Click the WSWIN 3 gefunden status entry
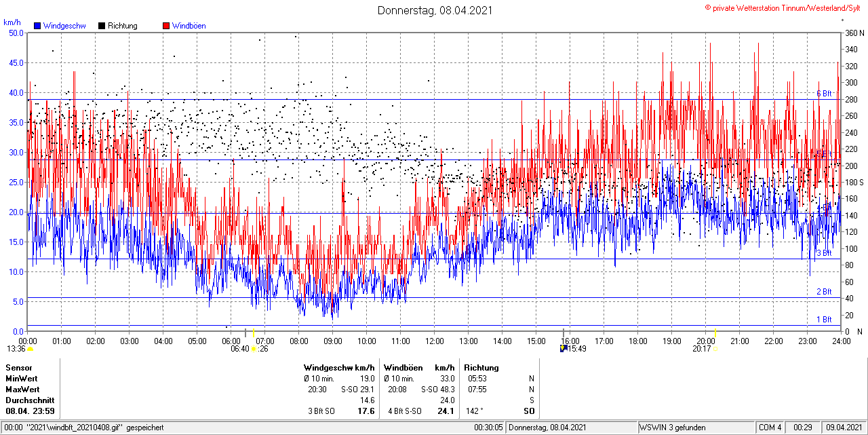 673,428
